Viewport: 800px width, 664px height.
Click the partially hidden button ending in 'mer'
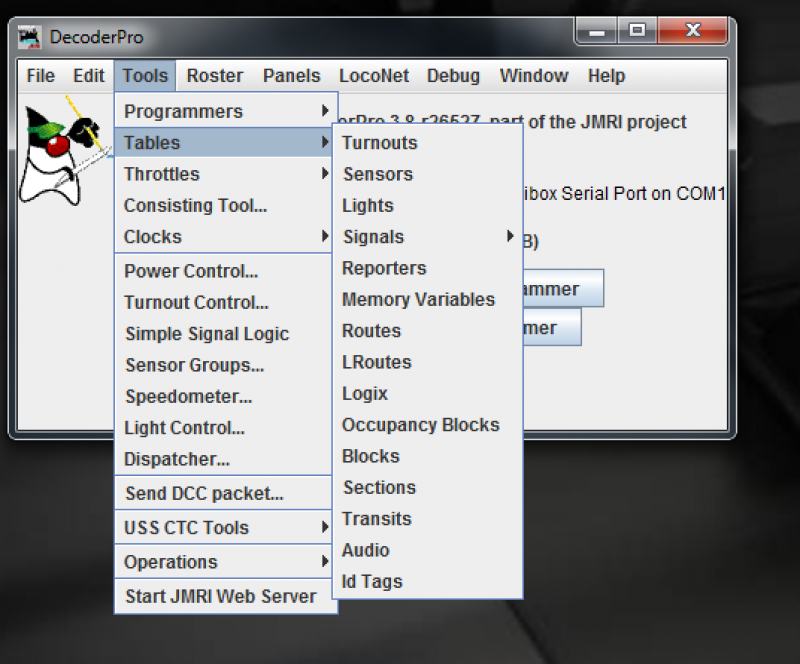tap(552, 327)
